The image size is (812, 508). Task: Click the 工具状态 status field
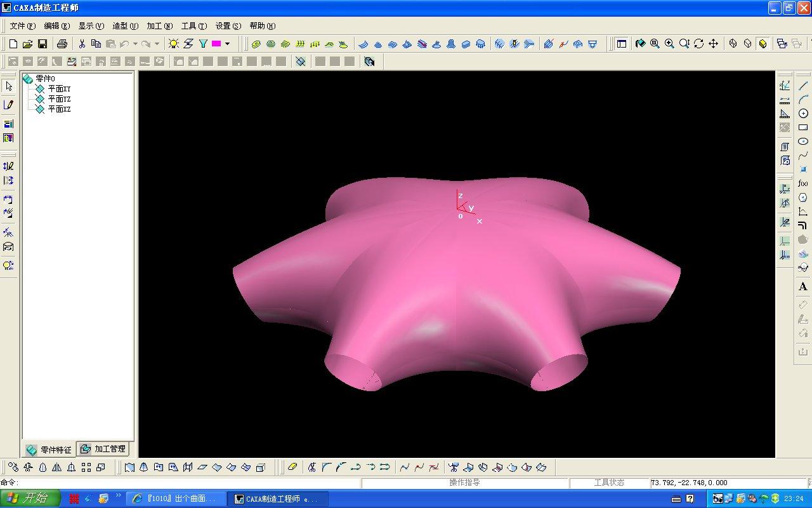pos(609,483)
